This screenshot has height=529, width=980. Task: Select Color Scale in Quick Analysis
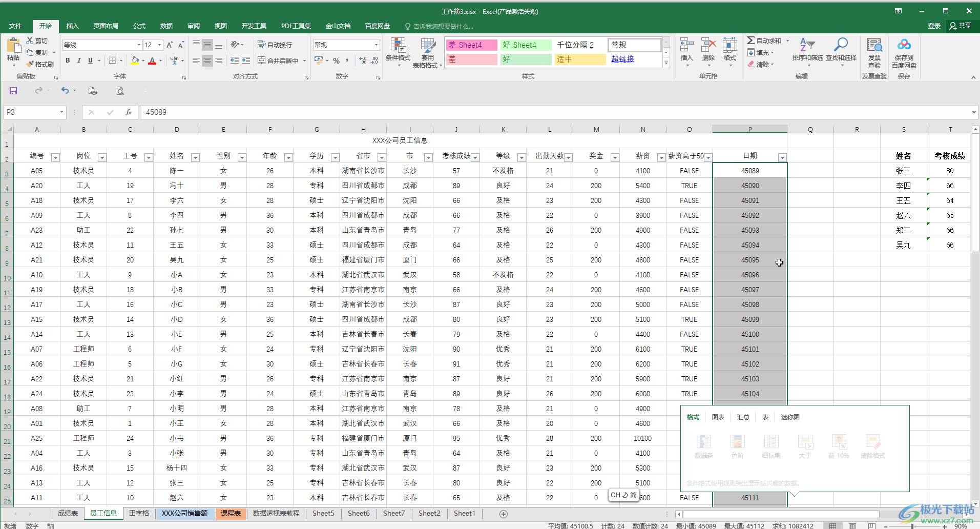(x=737, y=445)
